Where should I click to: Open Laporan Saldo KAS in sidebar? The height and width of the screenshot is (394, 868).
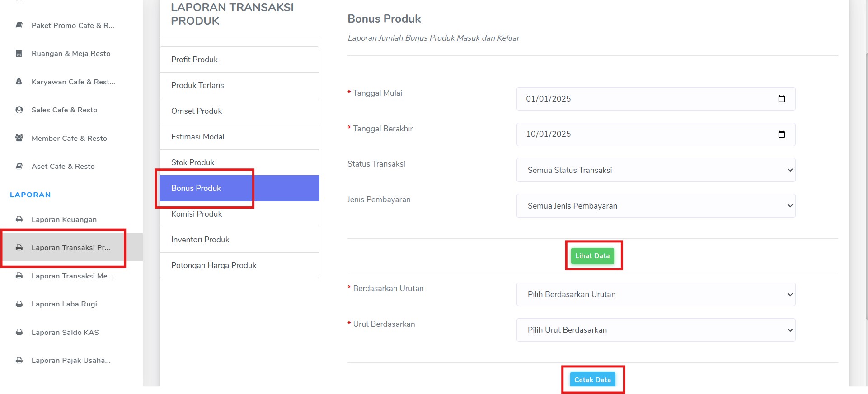coord(65,332)
